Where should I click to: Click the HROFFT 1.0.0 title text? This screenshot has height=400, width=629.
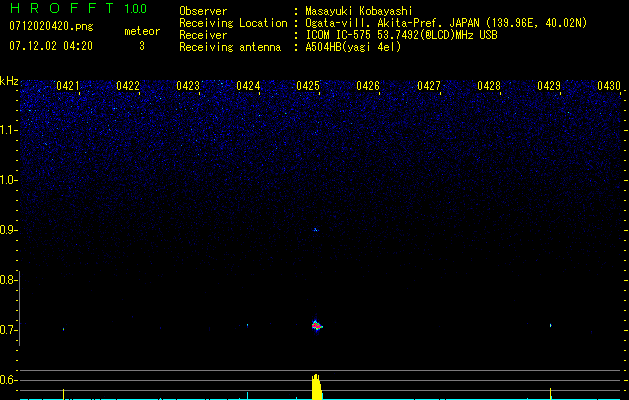(78, 8)
